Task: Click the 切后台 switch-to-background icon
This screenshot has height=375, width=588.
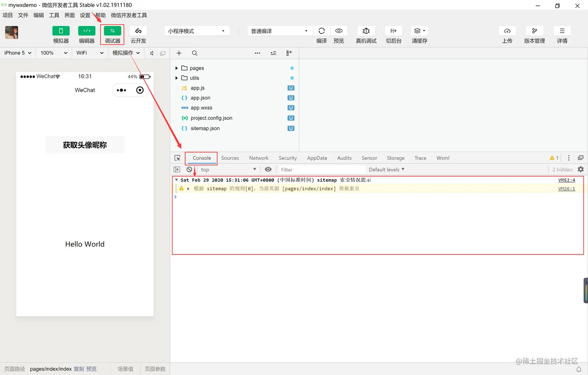Action: click(394, 31)
